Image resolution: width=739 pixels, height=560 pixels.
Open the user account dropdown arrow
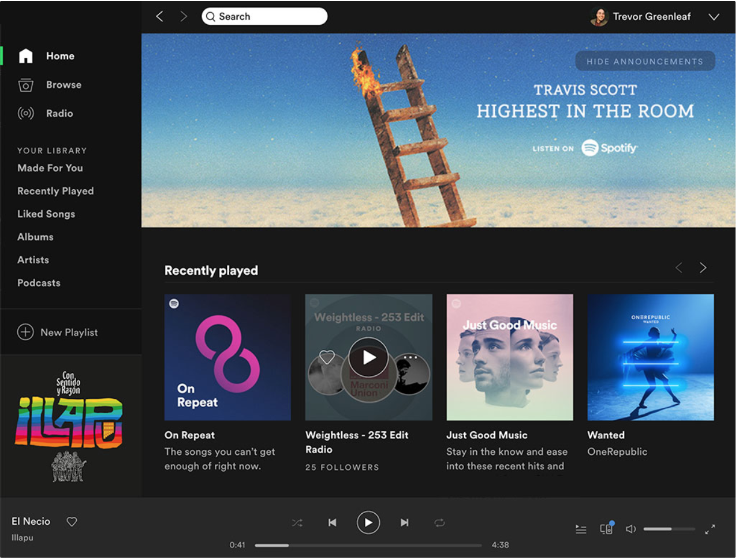point(714,17)
